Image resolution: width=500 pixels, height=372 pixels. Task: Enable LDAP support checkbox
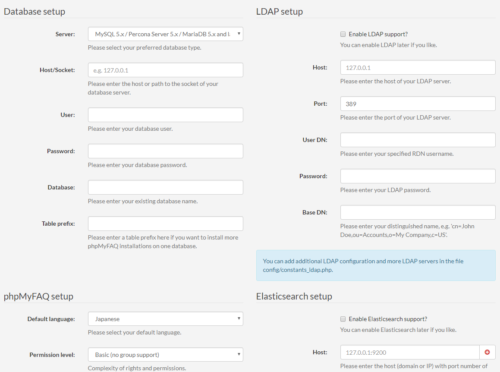[343, 34]
